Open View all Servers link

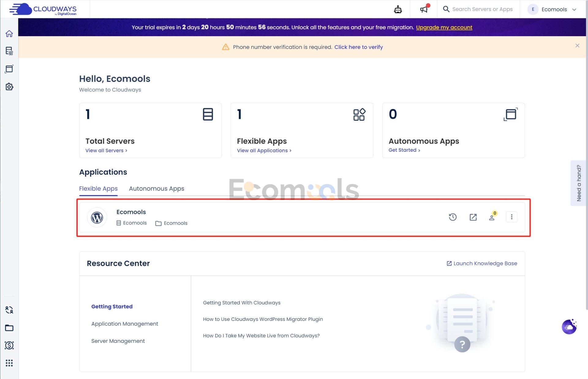(x=106, y=150)
